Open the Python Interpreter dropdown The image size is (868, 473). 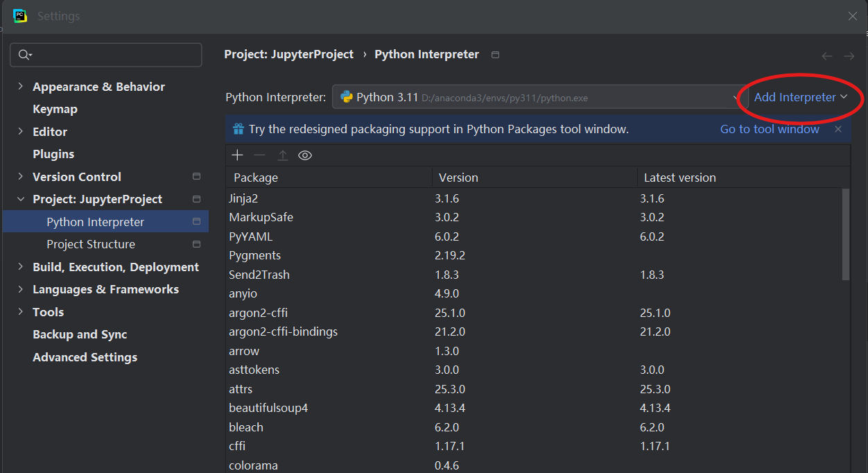pos(539,97)
